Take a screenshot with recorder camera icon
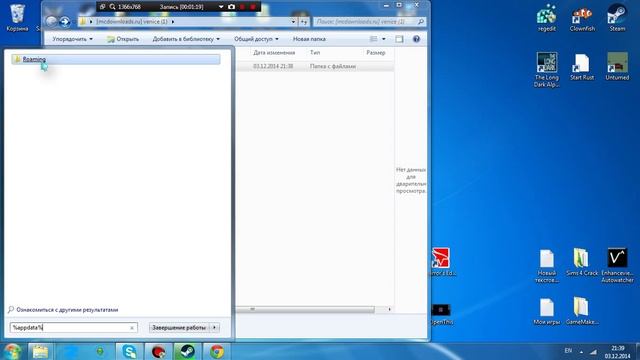640x360 pixels. point(231,7)
